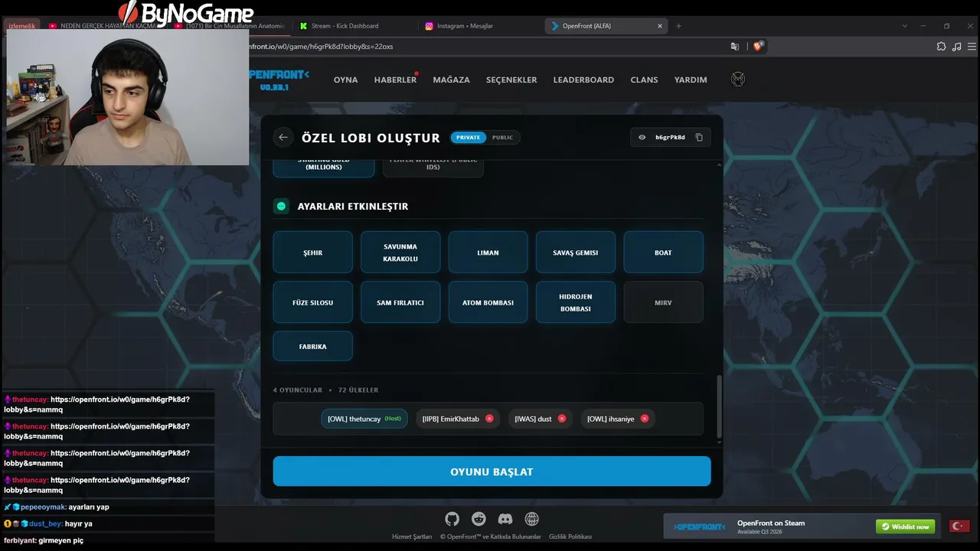Click the OpenFront on Steam banner
This screenshot has width=980, height=551.
802,527
